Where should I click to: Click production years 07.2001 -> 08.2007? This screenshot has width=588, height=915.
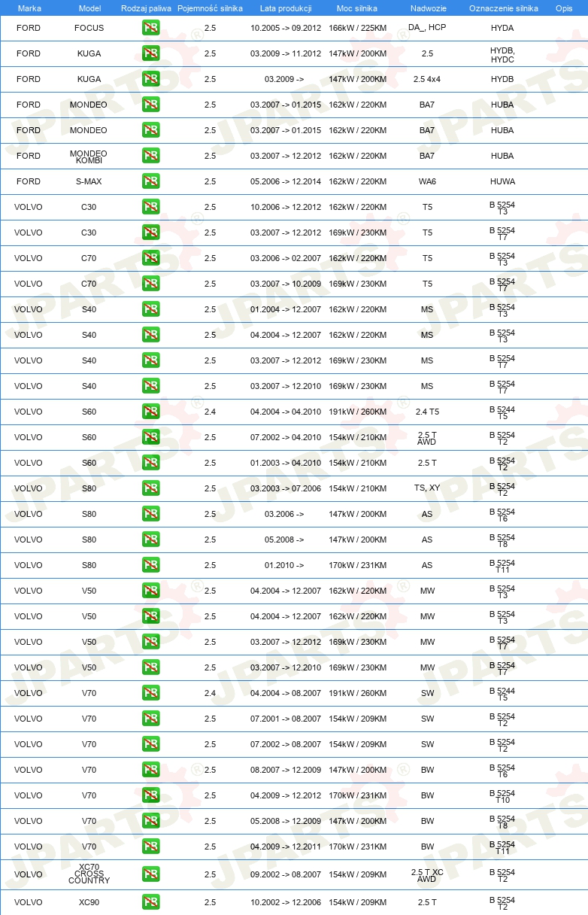pyautogui.click(x=286, y=719)
